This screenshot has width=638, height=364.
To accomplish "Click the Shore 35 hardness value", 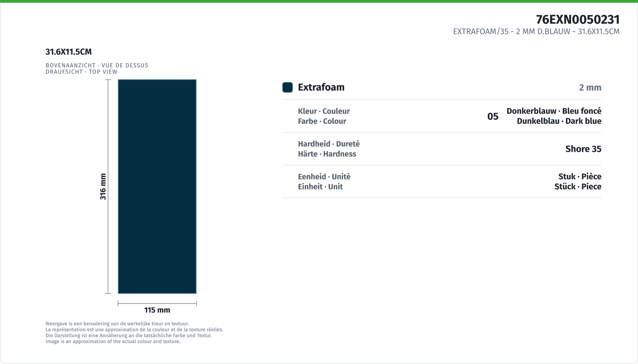I will 583,149.
